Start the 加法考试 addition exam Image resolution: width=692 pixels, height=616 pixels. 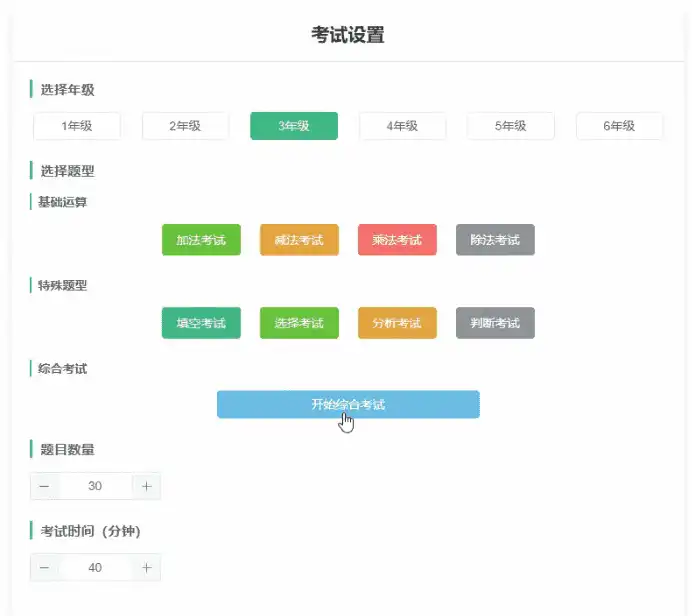[201, 240]
